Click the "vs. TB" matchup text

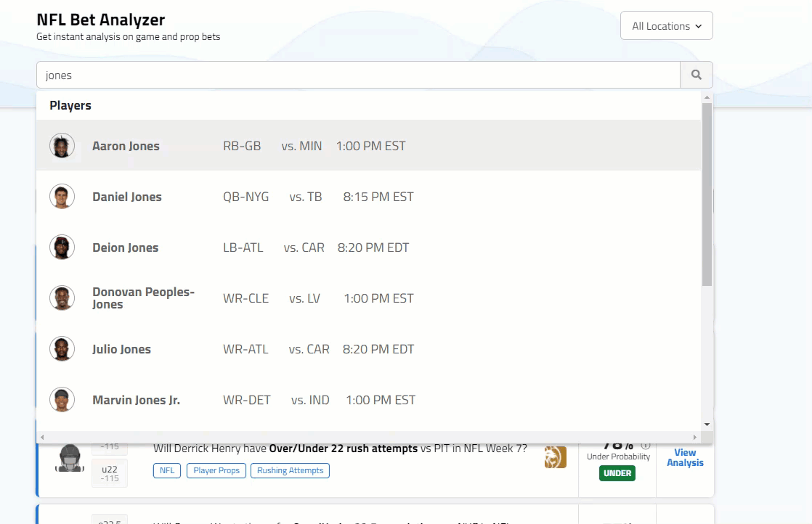306,197
